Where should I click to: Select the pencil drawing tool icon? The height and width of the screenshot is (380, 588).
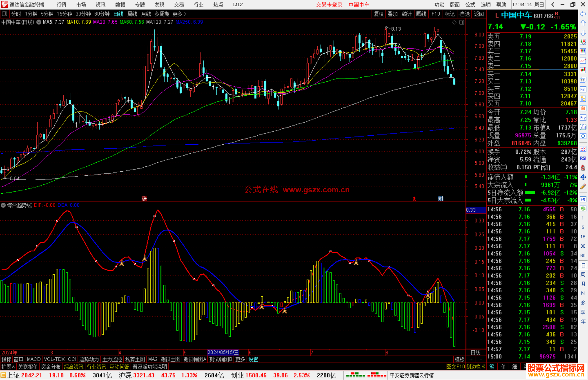pyautogui.click(x=583, y=187)
